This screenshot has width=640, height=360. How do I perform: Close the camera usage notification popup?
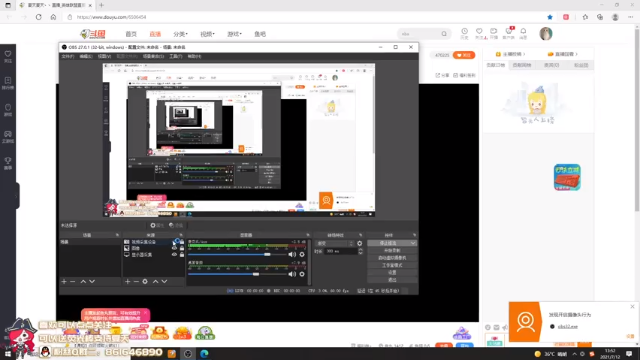click(632, 307)
